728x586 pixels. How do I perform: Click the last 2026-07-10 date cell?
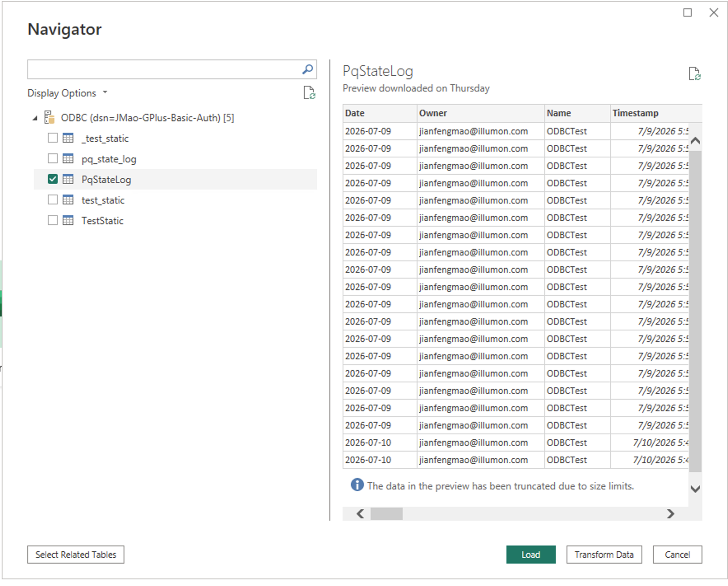[x=380, y=460]
